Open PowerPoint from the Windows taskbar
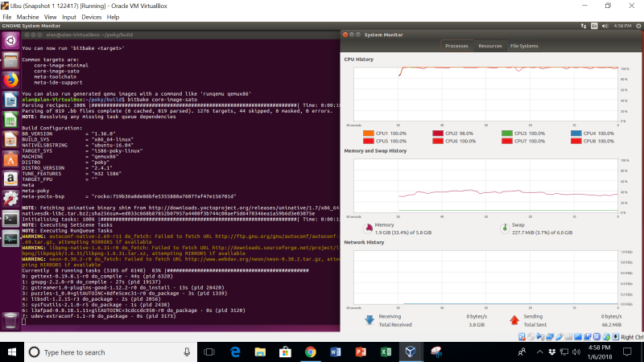644x362 pixels. coord(361,352)
